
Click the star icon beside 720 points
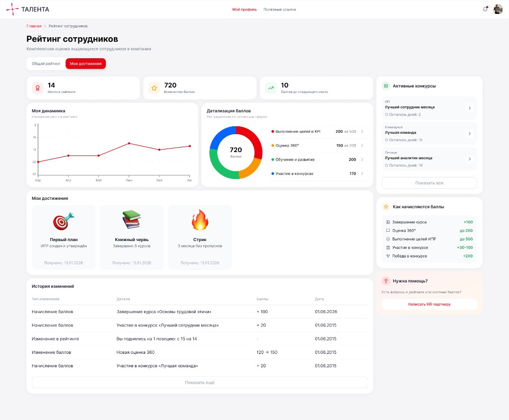[x=154, y=88]
